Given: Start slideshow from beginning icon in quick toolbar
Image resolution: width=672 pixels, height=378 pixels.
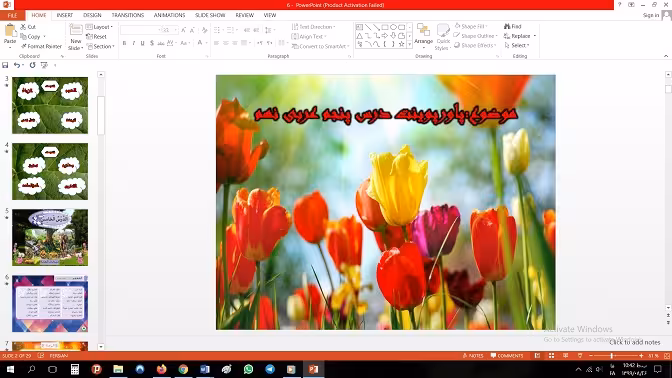Looking at the screenshot, I should pos(44,65).
